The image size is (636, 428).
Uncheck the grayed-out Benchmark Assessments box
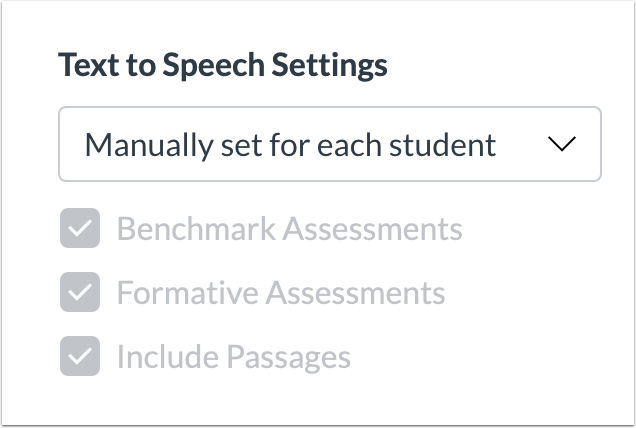coord(80,228)
